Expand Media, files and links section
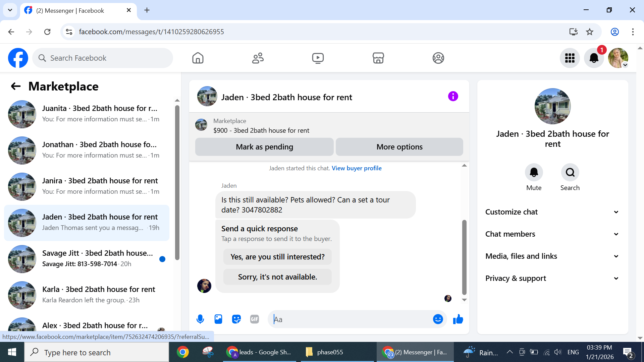The width and height of the screenshot is (644, 362). click(x=552, y=256)
